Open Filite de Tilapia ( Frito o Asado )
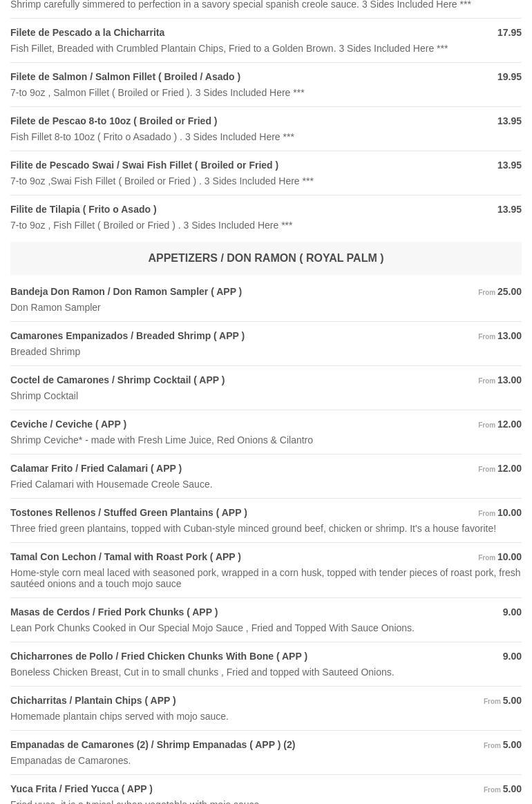532x804 pixels. click(83, 209)
